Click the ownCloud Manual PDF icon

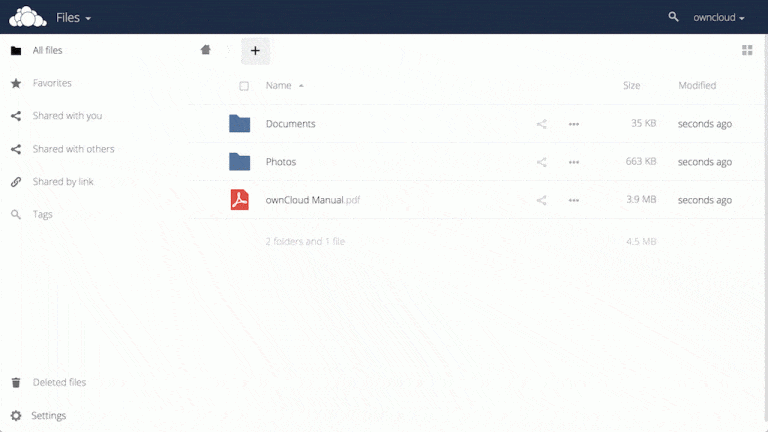pyautogui.click(x=240, y=200)
